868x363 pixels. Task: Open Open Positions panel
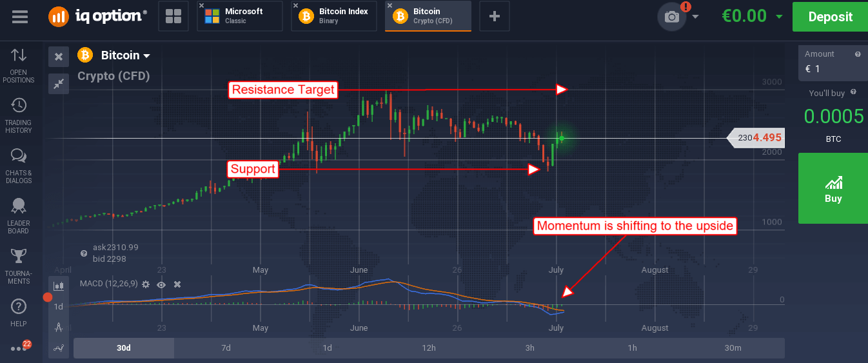coord(19,66)
